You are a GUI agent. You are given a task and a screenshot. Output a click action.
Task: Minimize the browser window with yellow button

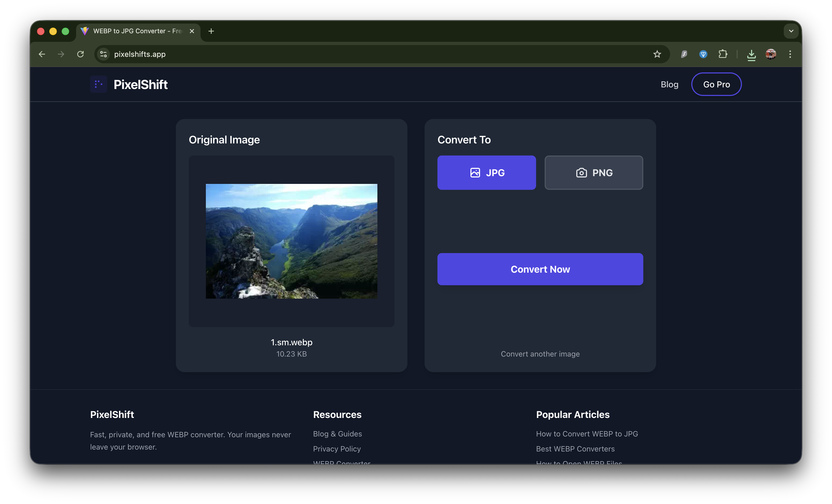[53, 31]
